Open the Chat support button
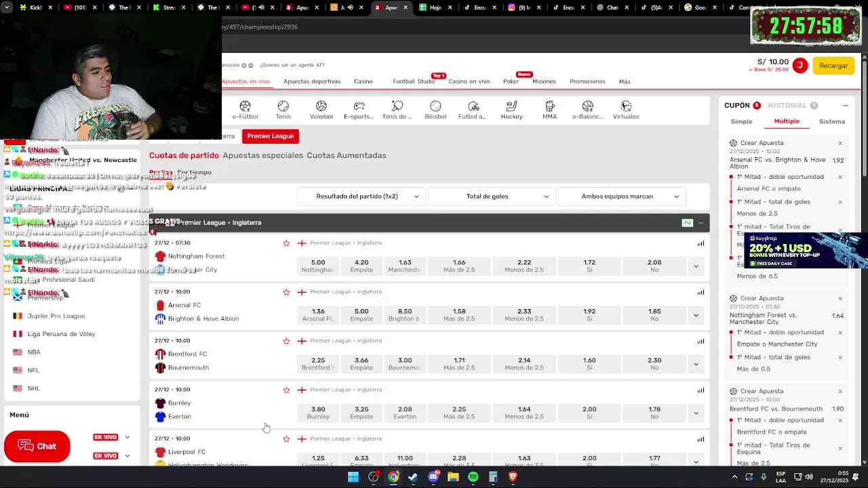The width and height of the screenshot is (868, 488). coord(37,446)
